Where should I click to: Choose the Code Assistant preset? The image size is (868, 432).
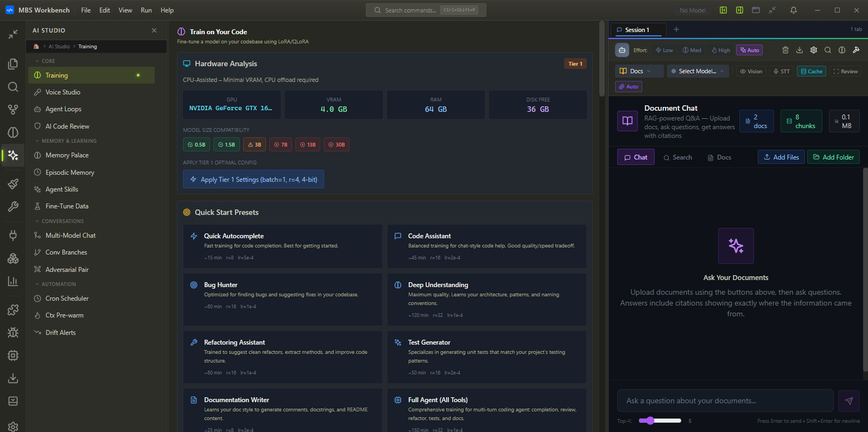[487, 246]
